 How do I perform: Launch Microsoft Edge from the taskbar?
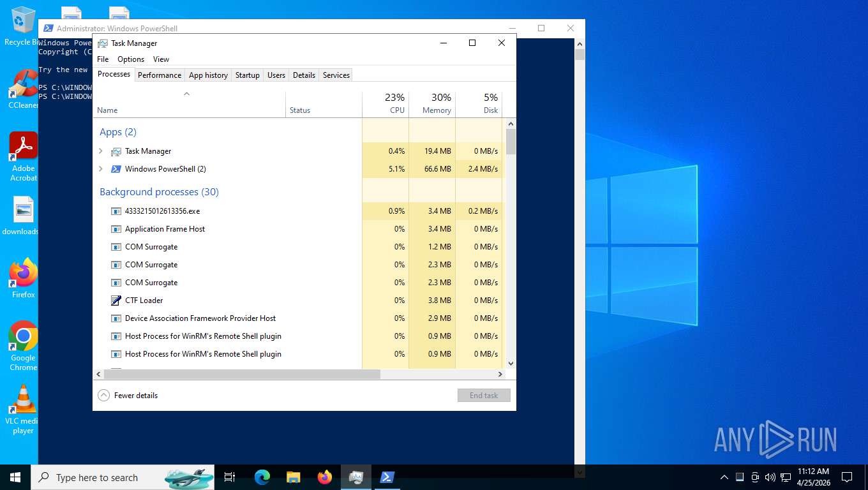262,477
